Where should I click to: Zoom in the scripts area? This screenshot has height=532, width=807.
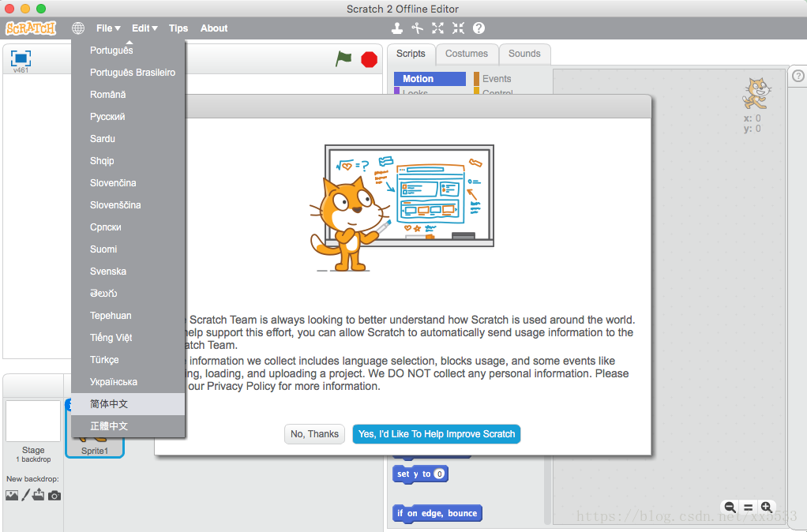point(767,507)
